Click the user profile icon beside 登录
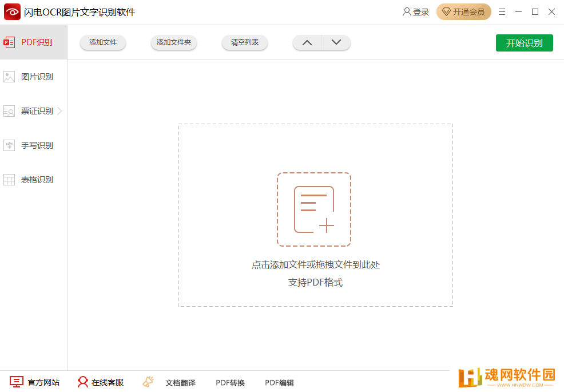564x392 pixels. coord(407,12)
